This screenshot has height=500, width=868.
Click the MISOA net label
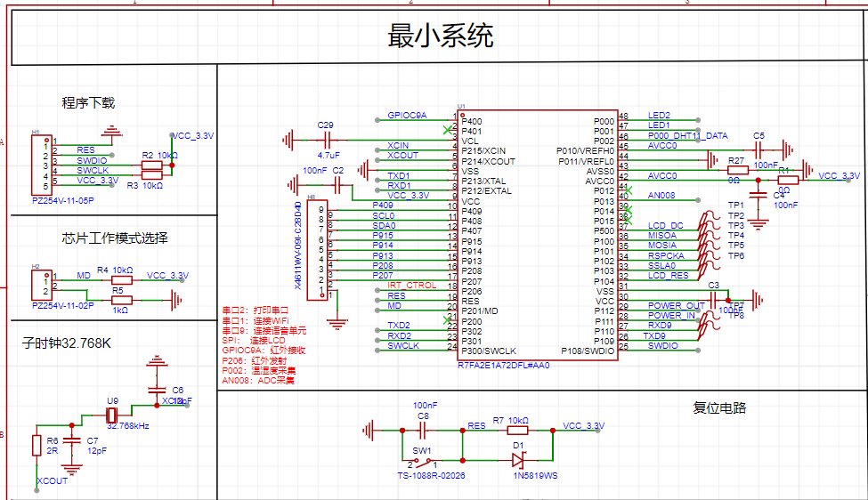coord(662,236)
